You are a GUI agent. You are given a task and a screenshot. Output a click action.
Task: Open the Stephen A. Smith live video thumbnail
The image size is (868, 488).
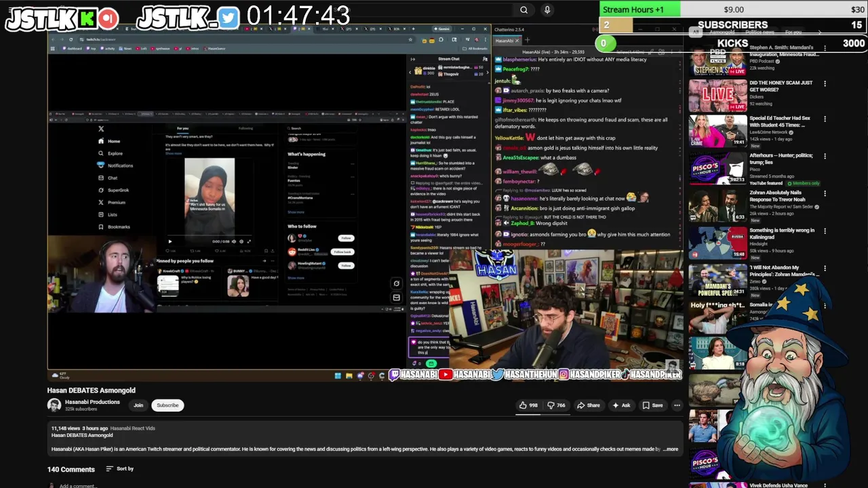tap(717, 62)
